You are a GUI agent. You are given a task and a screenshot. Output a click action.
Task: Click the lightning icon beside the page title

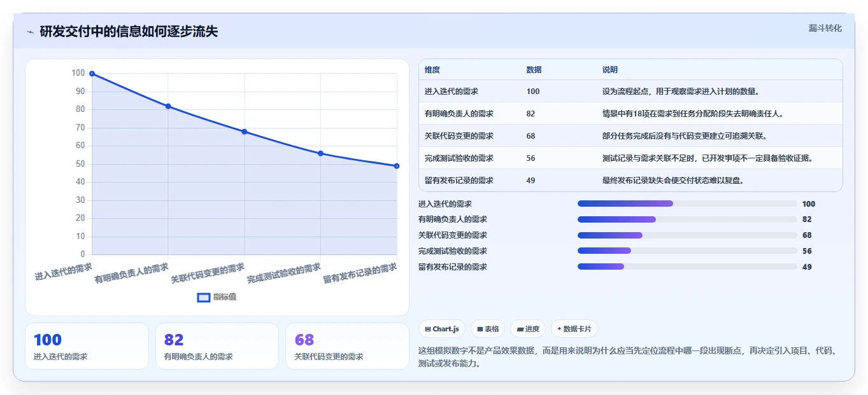pyautogui.click(x=31, y=32)
